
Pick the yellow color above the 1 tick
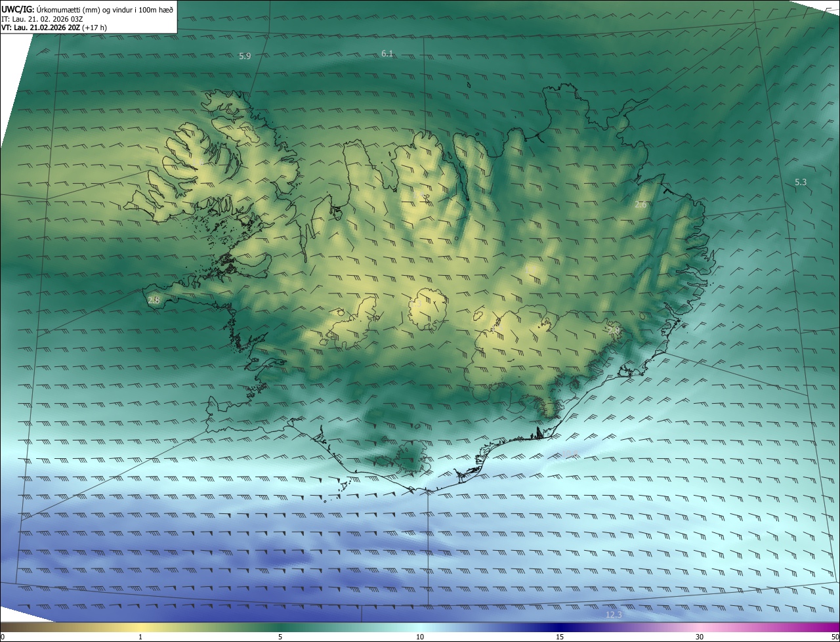[140, 627]
